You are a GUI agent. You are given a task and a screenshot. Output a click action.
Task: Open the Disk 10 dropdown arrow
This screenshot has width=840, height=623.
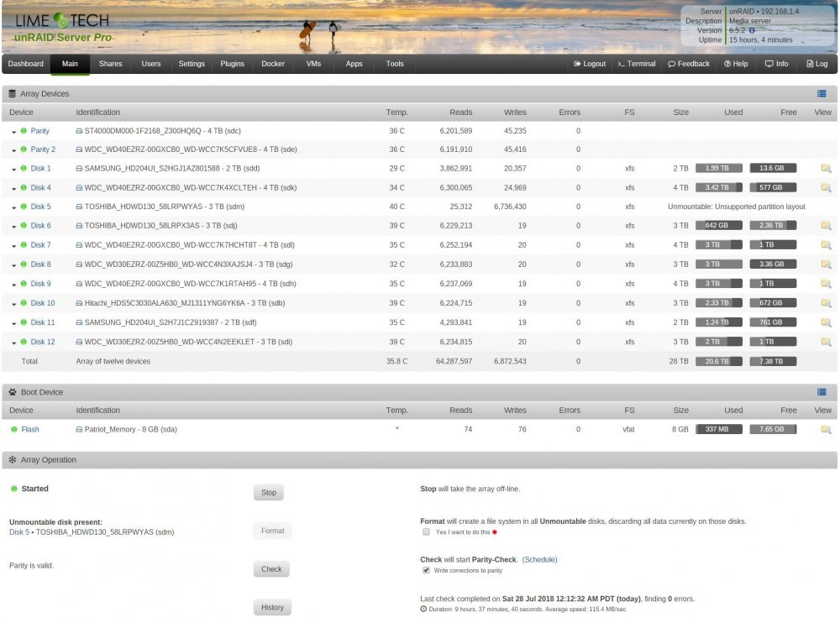coord(14,304)
